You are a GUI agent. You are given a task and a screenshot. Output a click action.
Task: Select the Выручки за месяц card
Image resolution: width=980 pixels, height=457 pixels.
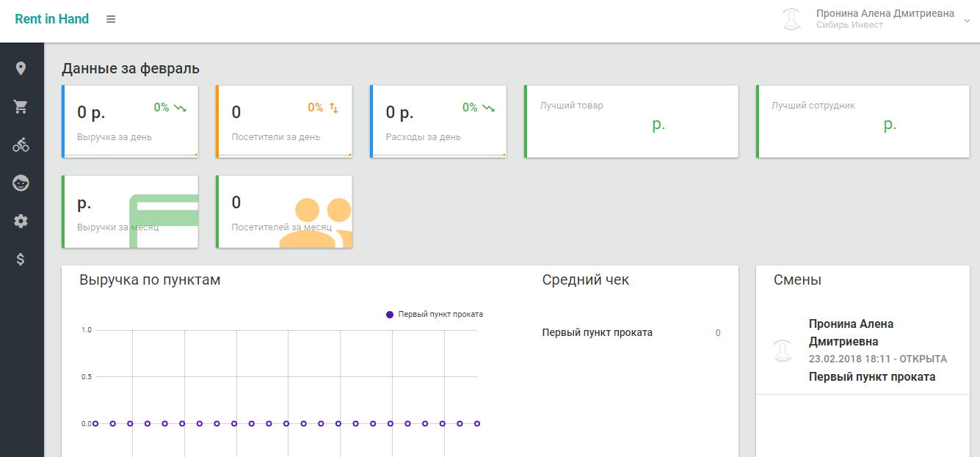point(130,212)
